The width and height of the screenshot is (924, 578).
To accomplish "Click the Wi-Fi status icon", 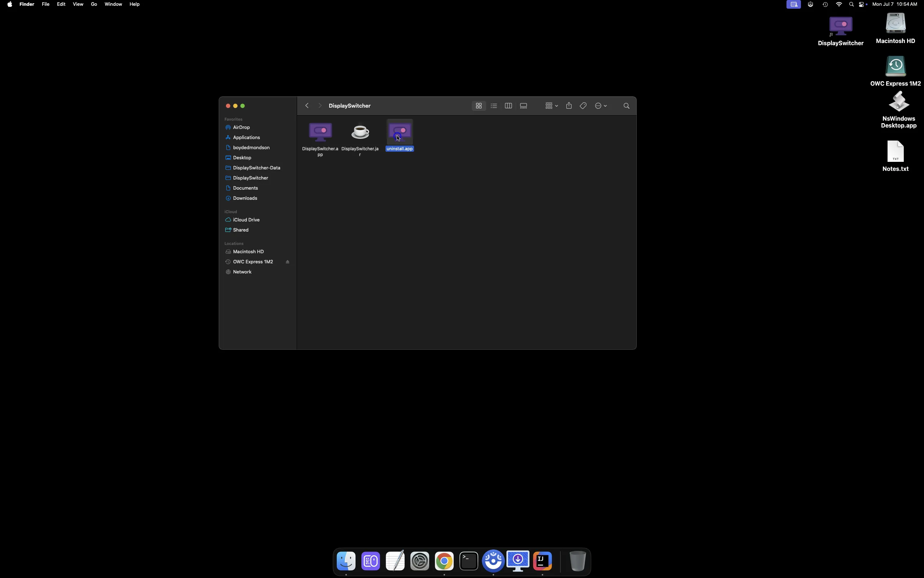I will click(x=839, y=4).
